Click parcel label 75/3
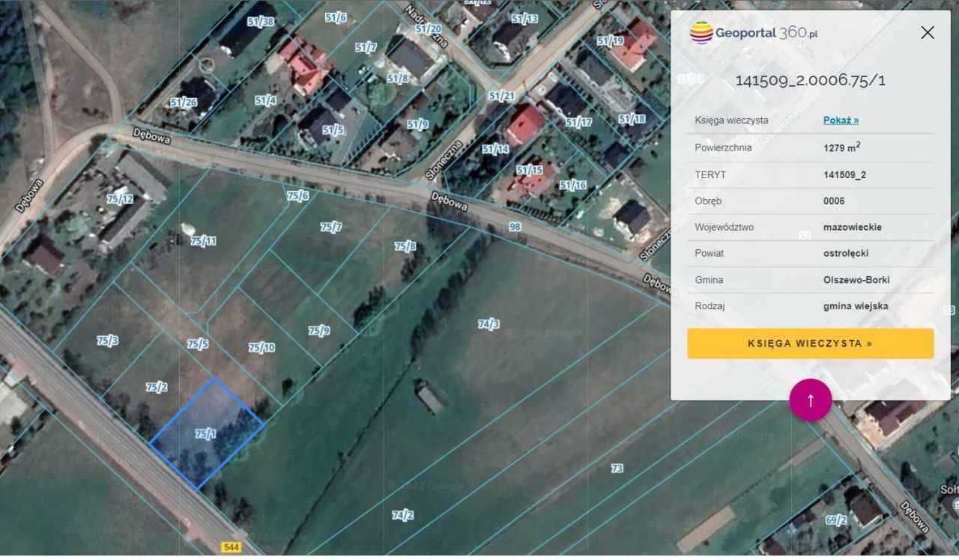959x560 pixels. pos(108,341)
